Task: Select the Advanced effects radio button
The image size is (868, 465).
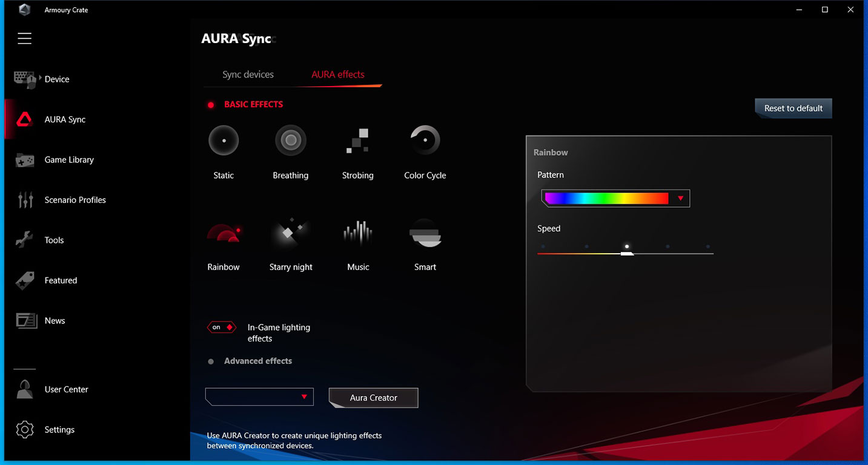Action: [211, 361]
